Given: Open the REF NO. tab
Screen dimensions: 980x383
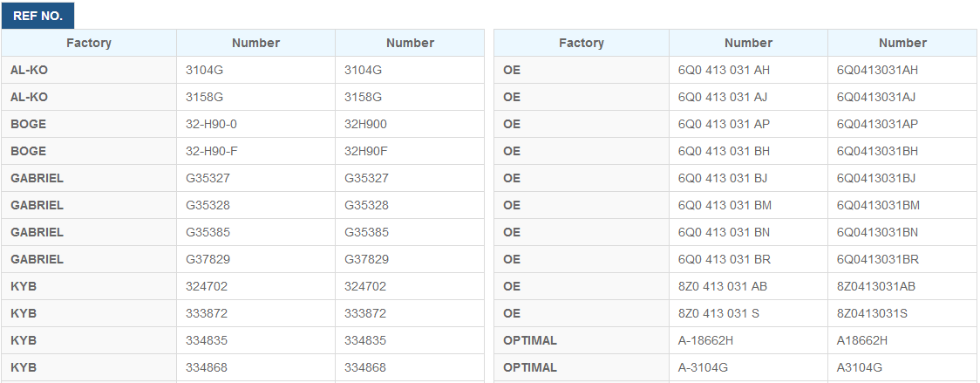Looking at the screenshot, I should tap(37, 16).
